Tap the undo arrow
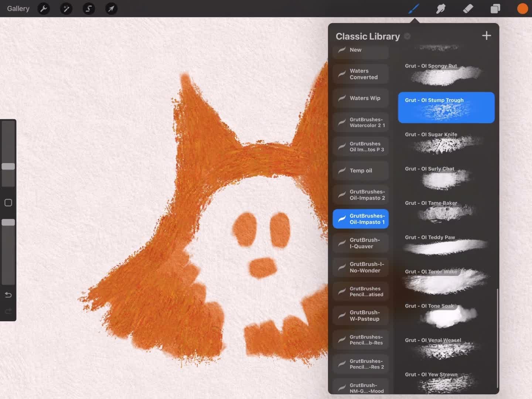Image resolution: width=532 pixels, height=399 pixels. [8, 295]
